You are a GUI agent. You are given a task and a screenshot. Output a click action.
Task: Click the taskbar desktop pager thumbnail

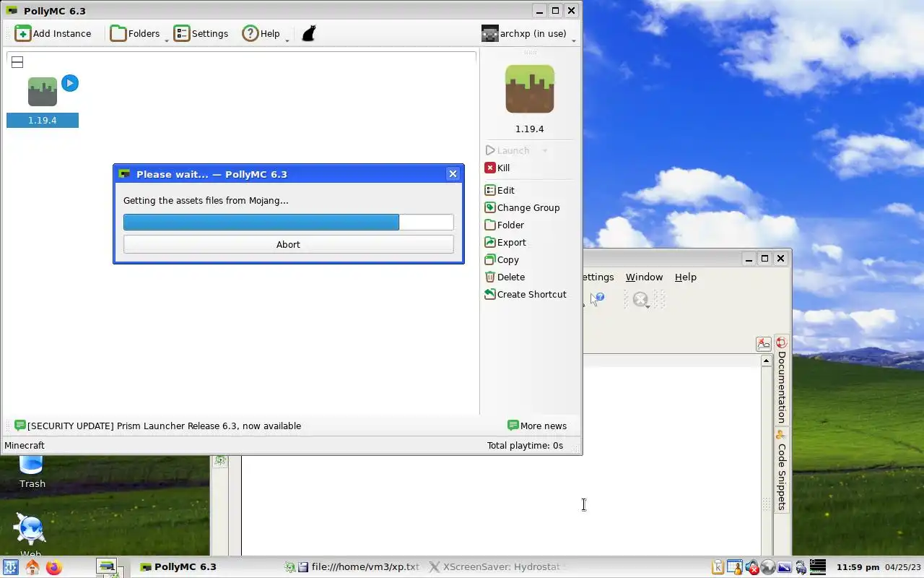(x=107, y=567)
